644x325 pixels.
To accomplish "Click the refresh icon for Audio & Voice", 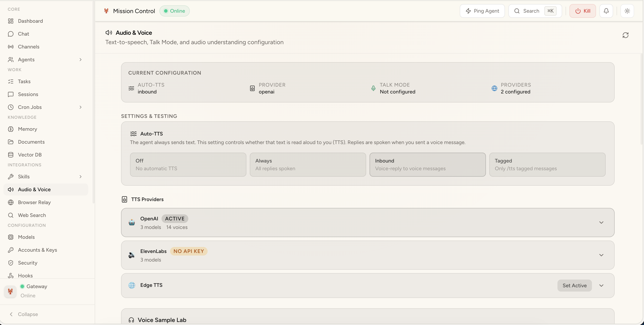I will [625, 35].
